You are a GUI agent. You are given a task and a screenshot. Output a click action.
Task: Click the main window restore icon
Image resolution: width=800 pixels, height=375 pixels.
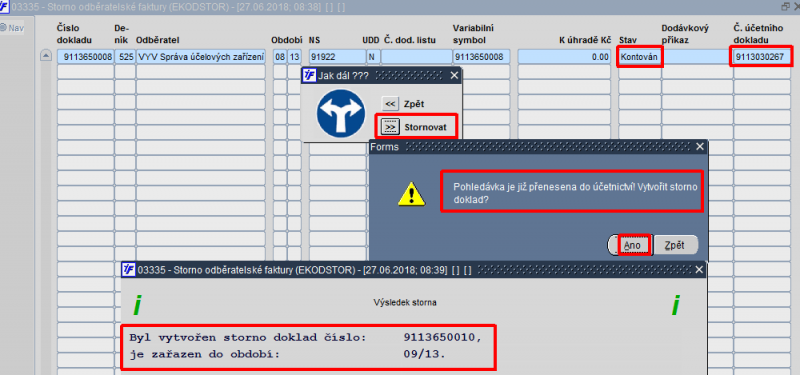point(785,6)
